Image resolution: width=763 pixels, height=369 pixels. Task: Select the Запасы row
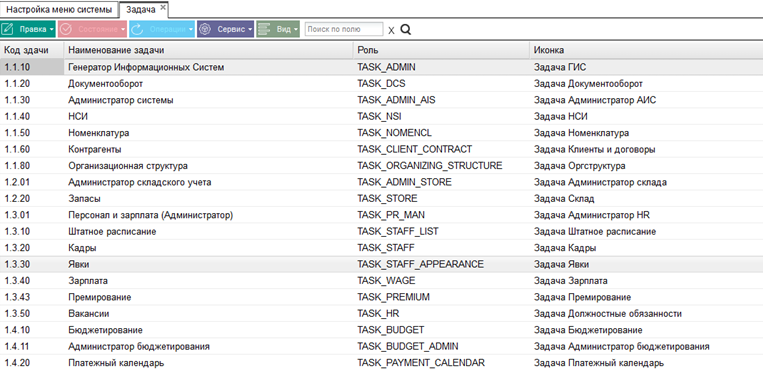382,199
